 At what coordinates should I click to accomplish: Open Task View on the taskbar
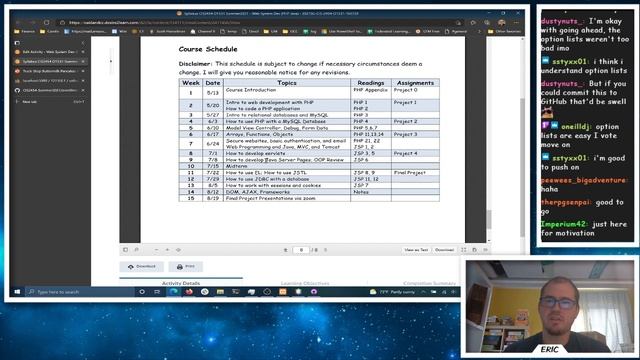point(157,292)
